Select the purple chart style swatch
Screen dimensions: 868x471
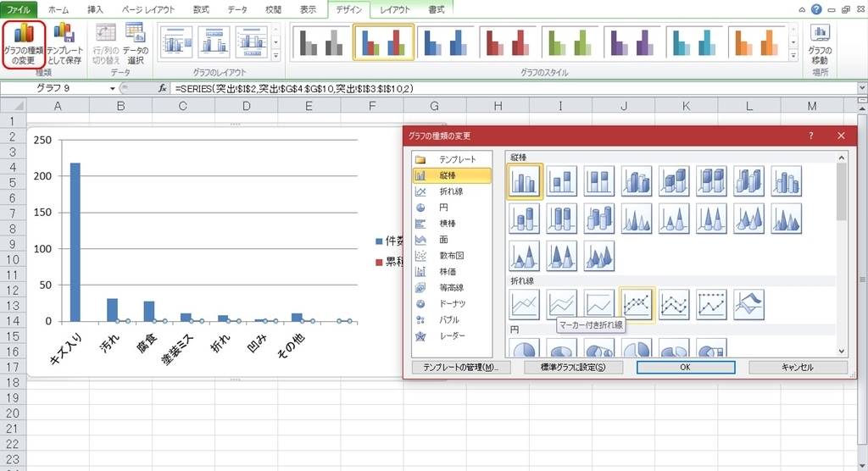point(632,42)
